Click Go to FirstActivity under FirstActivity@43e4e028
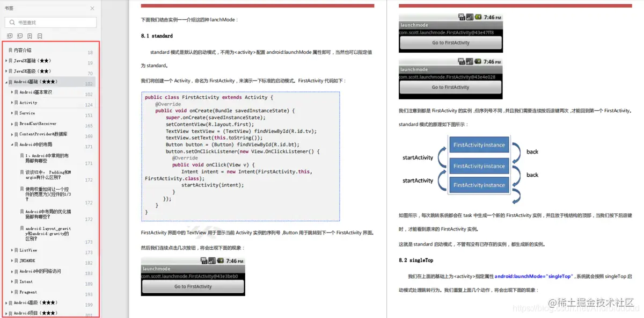The height and width of the screenshot is (318, 644). coord(451,87)
